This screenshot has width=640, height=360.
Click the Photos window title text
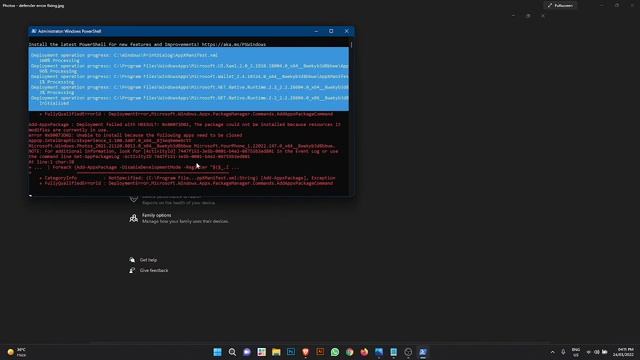tap(33, 5)
